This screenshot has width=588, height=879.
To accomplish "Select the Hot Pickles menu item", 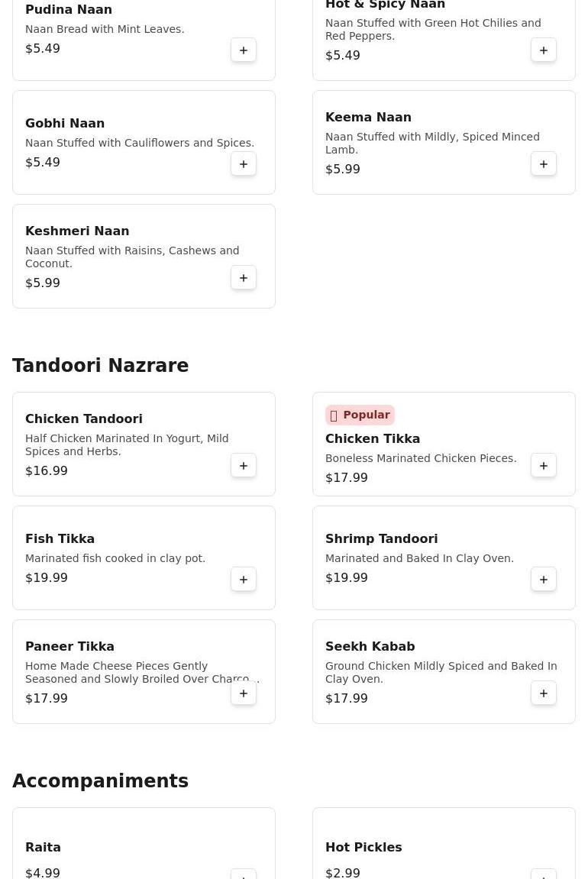I will (x=363, y=847).
